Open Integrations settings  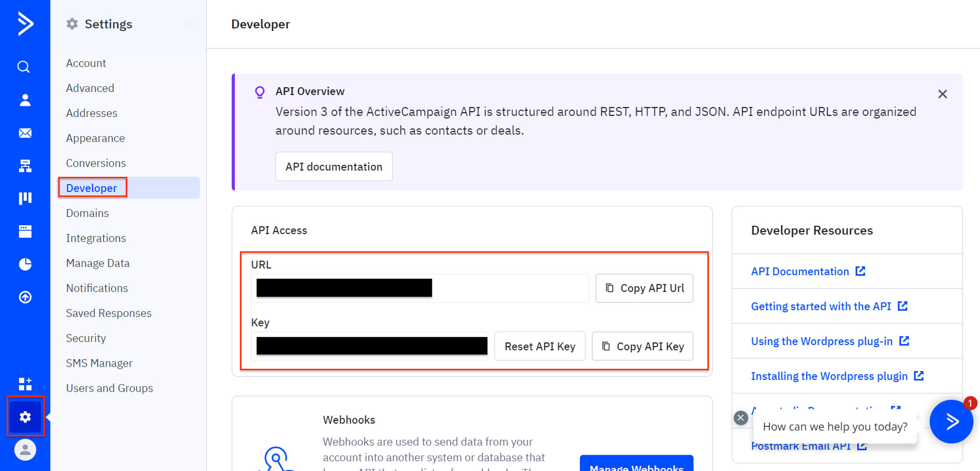(96, 238)
